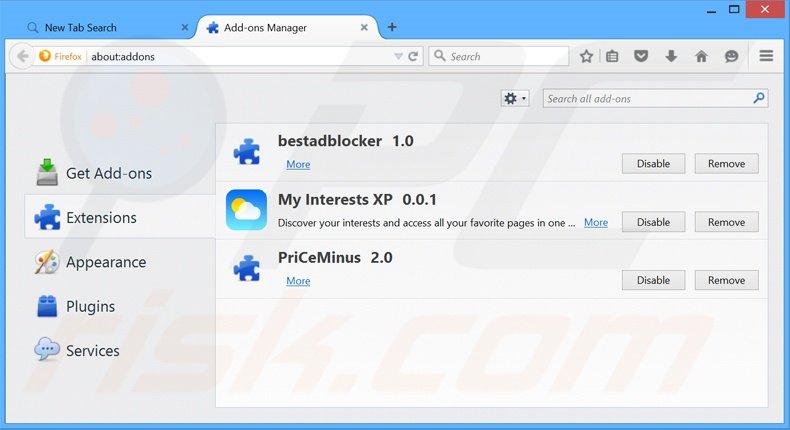Open a new tab with plus button

coord(391,27)
